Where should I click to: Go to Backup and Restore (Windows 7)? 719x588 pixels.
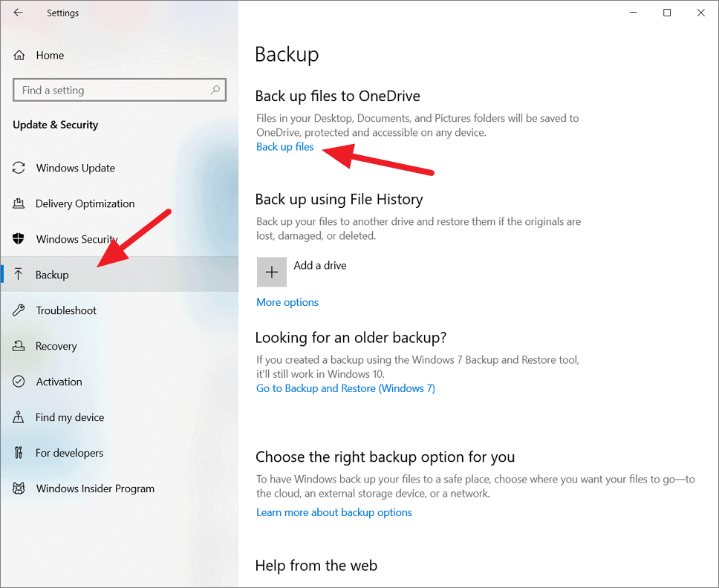(x=345, y=388)
